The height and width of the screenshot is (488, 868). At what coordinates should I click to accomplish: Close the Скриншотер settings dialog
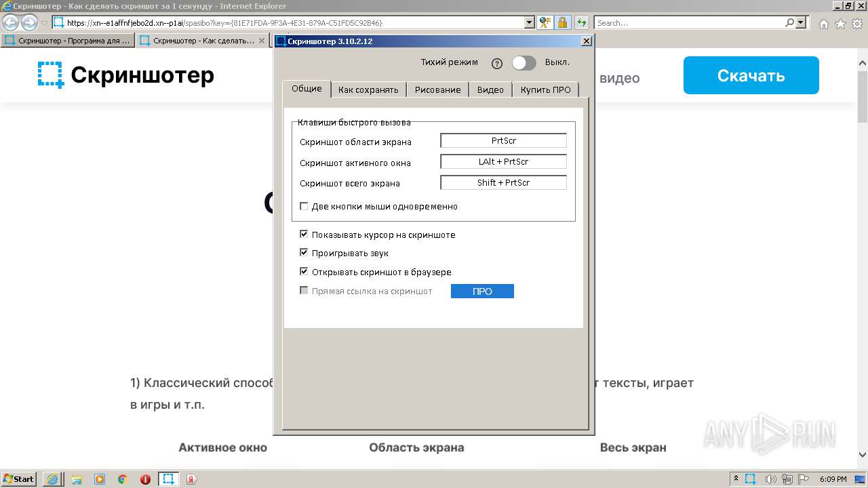click(587, 41)
